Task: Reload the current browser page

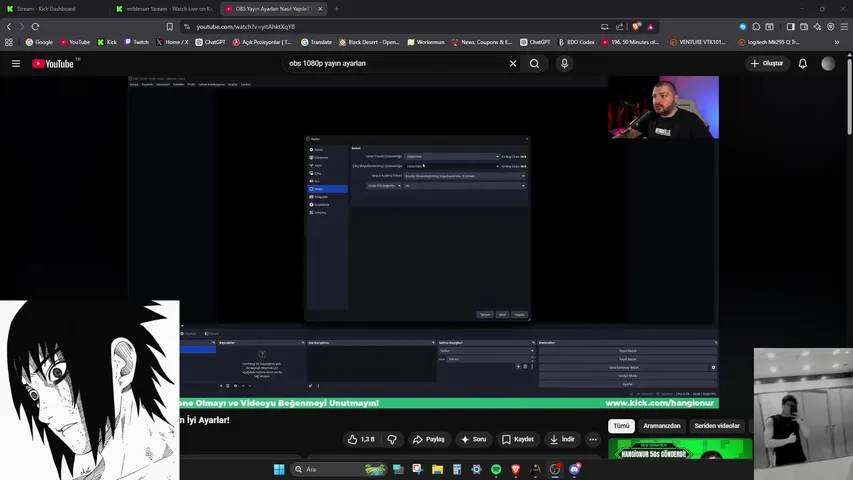Action: pos(35,27)
